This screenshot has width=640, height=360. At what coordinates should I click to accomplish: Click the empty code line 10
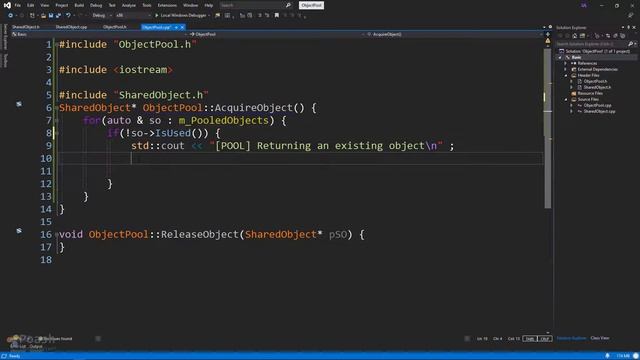point(301,158)
